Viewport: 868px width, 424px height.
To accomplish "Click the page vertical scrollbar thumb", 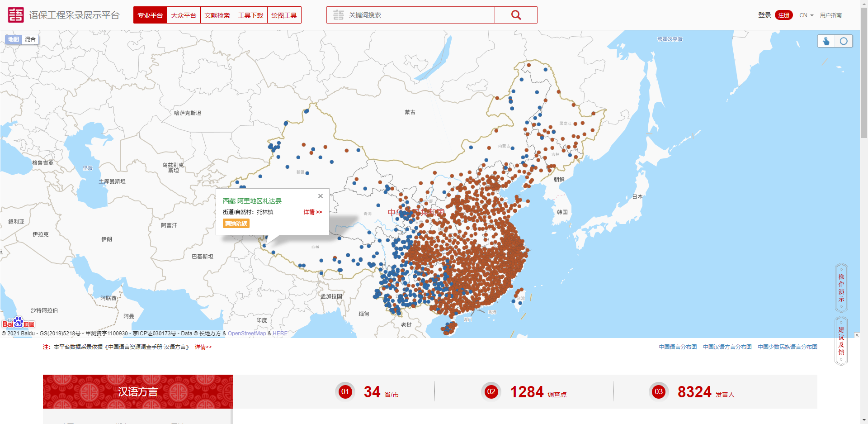I will point(864,72).
